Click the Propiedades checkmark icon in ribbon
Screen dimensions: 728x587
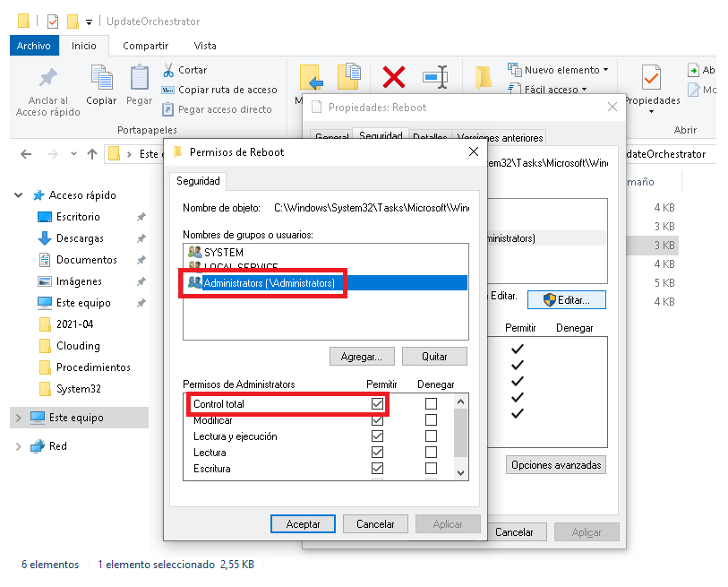tap(651, 77)
